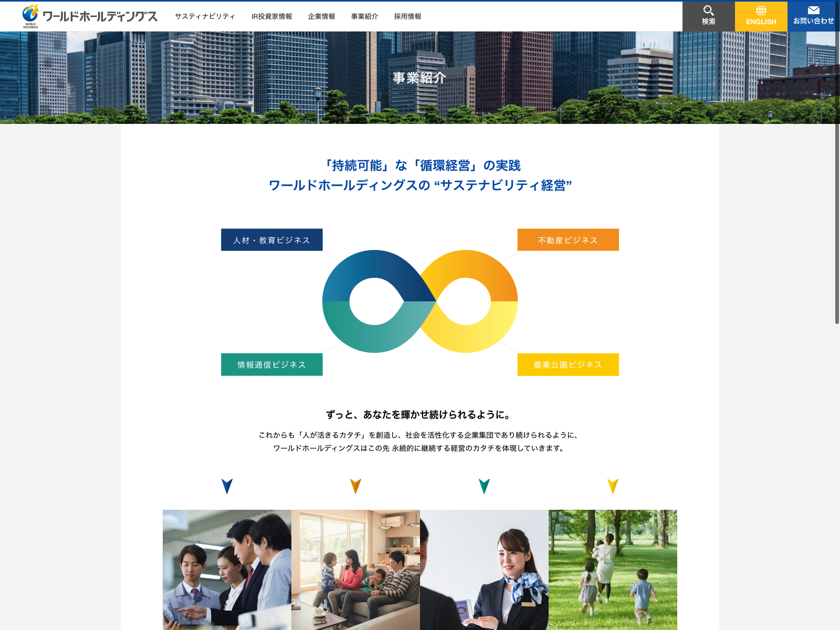
Task: Open 採用情報 recruitment page
Action: [x=407, y=16]
